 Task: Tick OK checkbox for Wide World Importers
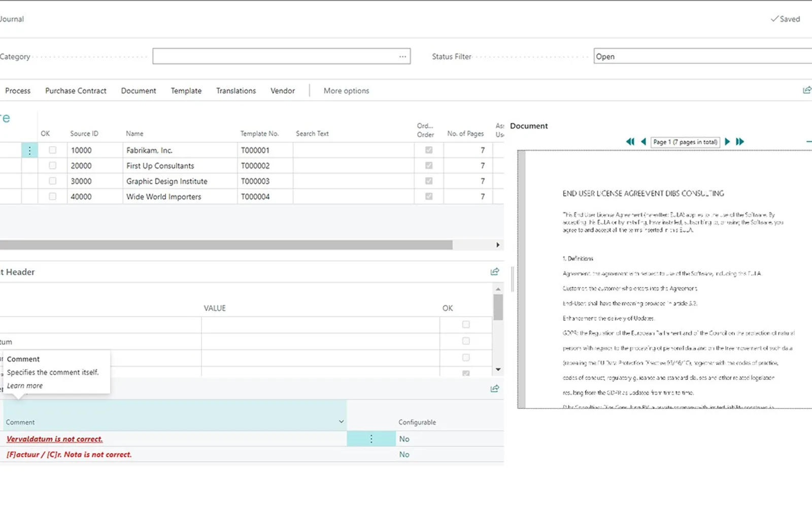click(52, 197)
